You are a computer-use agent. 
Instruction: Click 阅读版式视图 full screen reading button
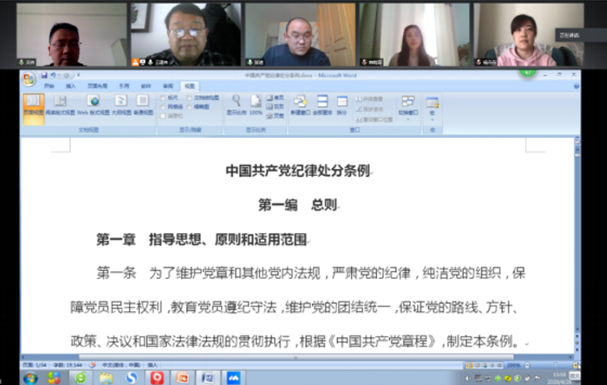click(60, 105)
